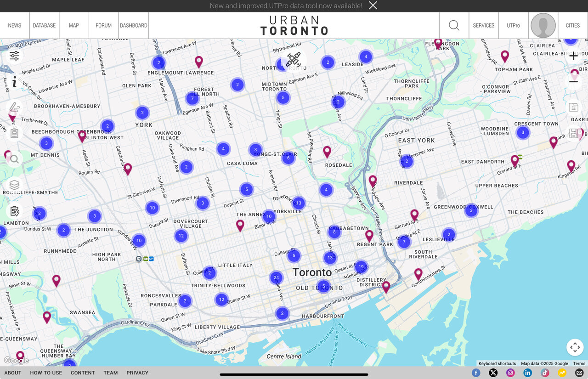Open the map camera pan controls
The height and width of the screenshot is (379, 588).
pyautogui.click(x=575, y=347)
